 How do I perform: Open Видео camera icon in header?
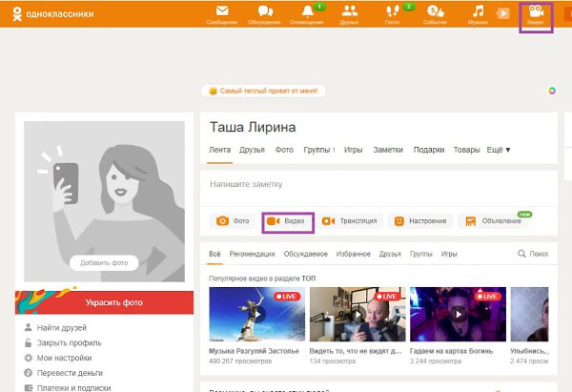536,14
